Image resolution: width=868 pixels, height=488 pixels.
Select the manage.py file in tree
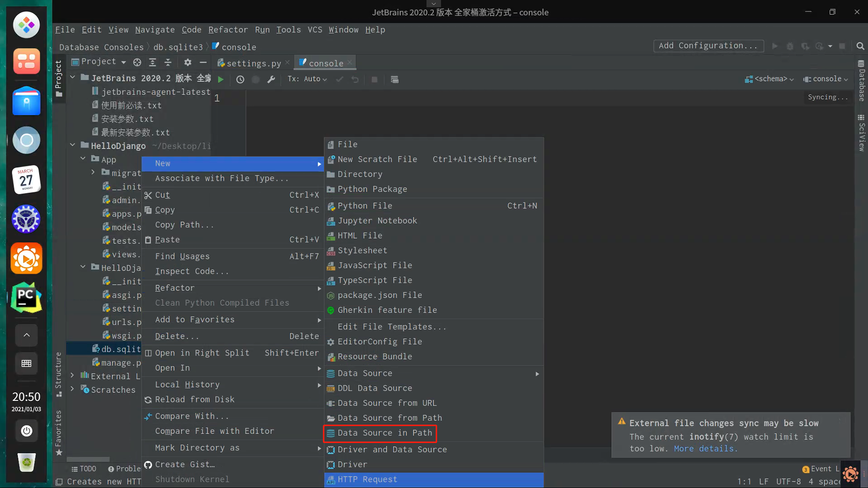(116, 363)
